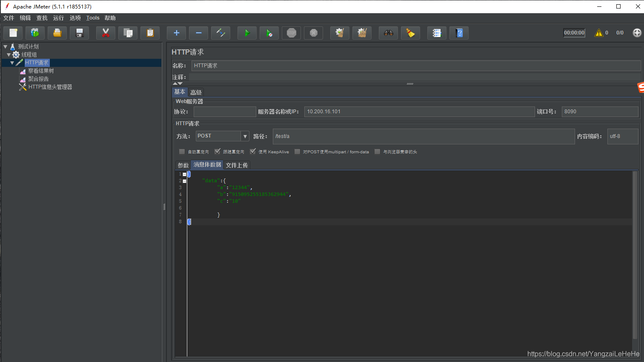The width and height of the screenshot is (644, 362).
Task: Start the test with green arrow
Action: (247, 33)
